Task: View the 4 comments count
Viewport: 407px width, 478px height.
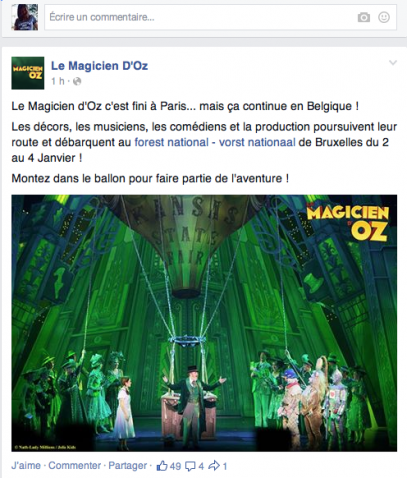Action: [x=201, y=466]
